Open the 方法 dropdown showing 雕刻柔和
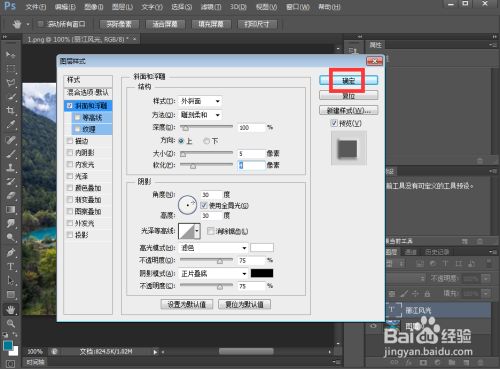The width and height of the screenshot is (500, 369). pos(200,115)
